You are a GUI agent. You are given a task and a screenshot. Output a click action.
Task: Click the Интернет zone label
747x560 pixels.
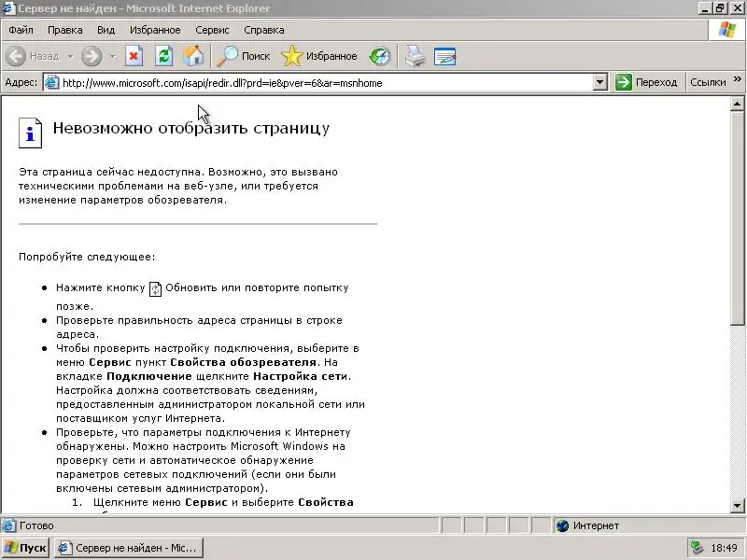(596, 525)
